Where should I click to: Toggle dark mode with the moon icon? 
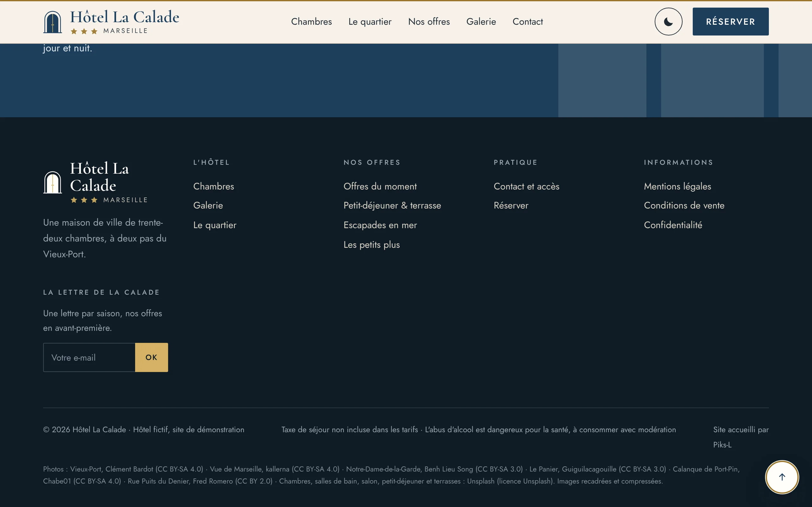click(668, 22)
